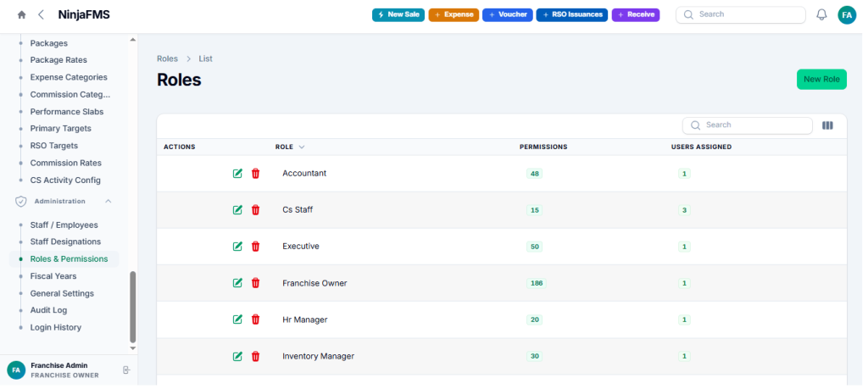Click the Receive button
The width and height of the screenshot is (868, 389).
636,15
